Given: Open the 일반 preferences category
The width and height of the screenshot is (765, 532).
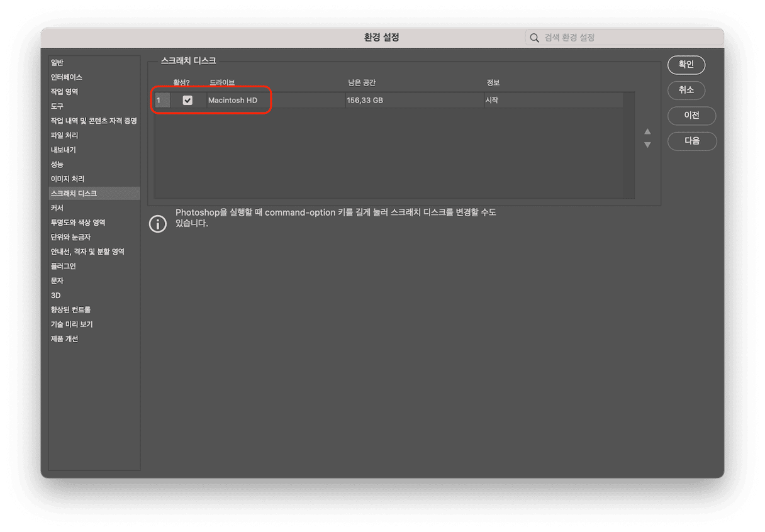Looking at the screenshot, I should 57,63.
